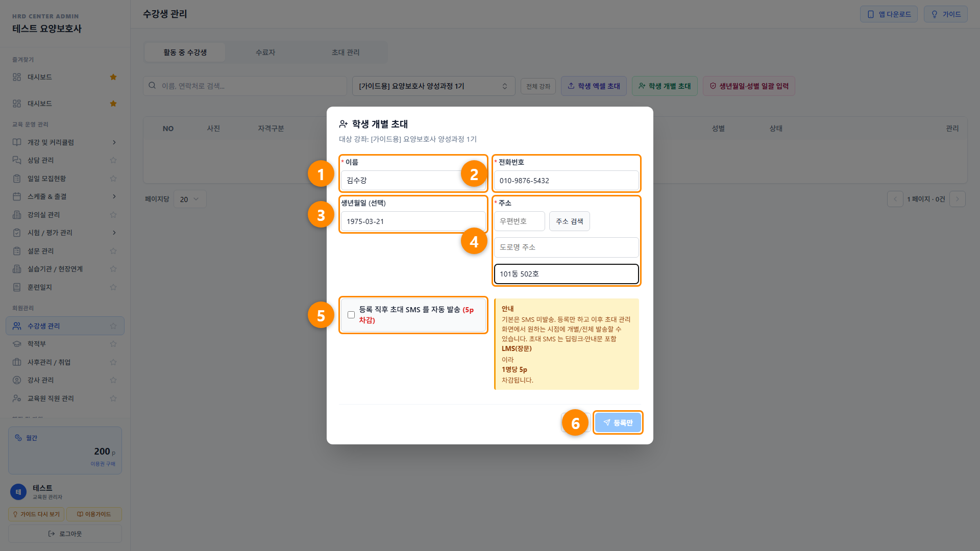The image size is (980, 551).
Task: Click the 학적부 graduation cap icon
Action: [17, 344]
